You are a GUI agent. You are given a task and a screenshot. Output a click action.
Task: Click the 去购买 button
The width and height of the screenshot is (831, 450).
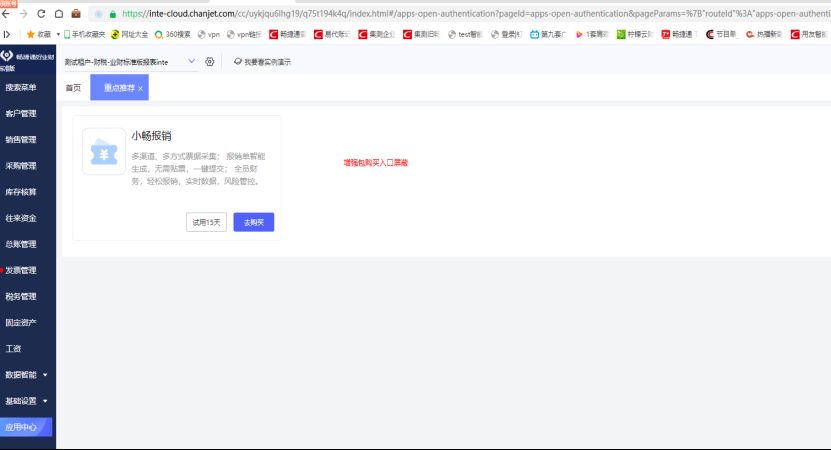pos(253,222)
